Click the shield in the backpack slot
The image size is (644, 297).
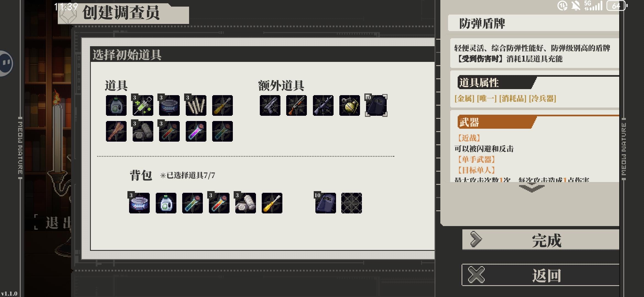coord(325,203)
